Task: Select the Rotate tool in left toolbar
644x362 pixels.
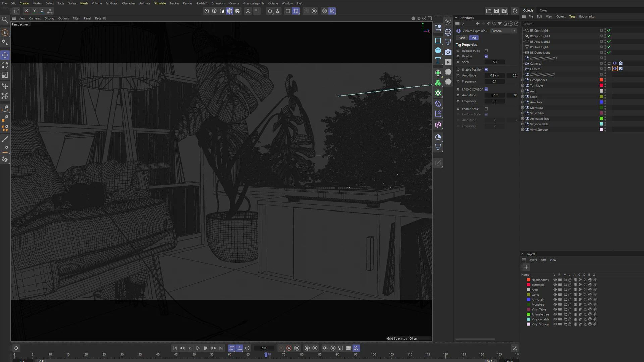Action: click(5, 65)
